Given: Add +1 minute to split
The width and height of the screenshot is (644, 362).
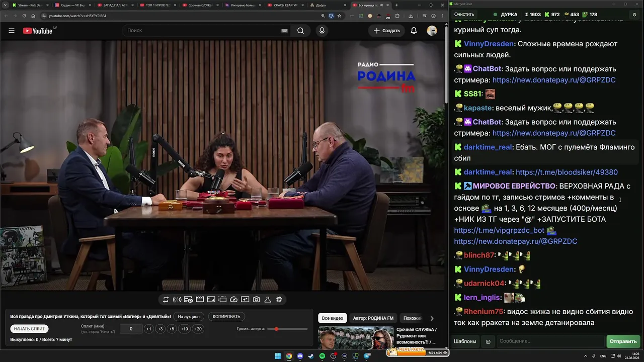Looking at the screenshot, I should point(148,329).
